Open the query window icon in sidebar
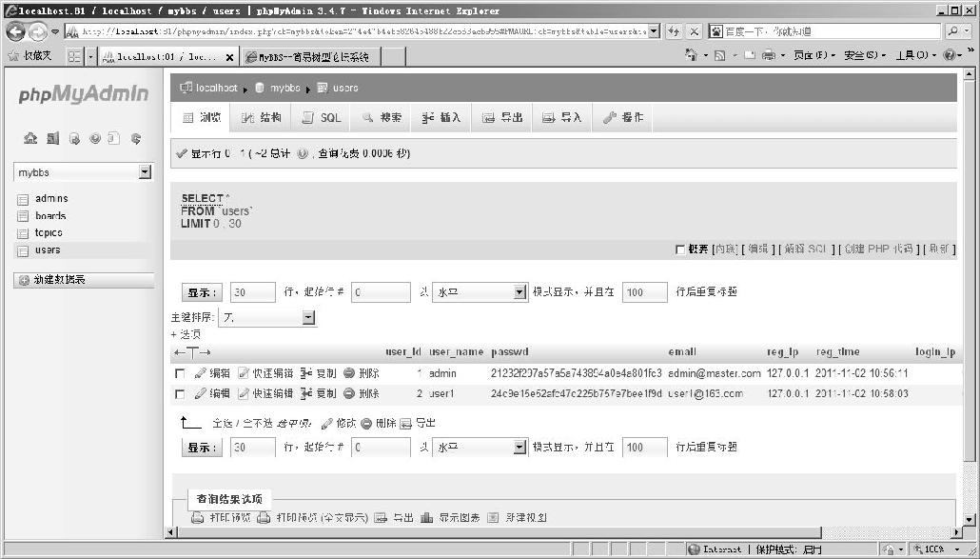 pos(74,138)
